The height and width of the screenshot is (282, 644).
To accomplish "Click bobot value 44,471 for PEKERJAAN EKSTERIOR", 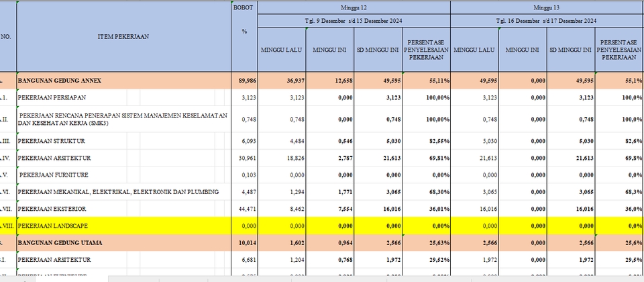I will click(242, 209).
